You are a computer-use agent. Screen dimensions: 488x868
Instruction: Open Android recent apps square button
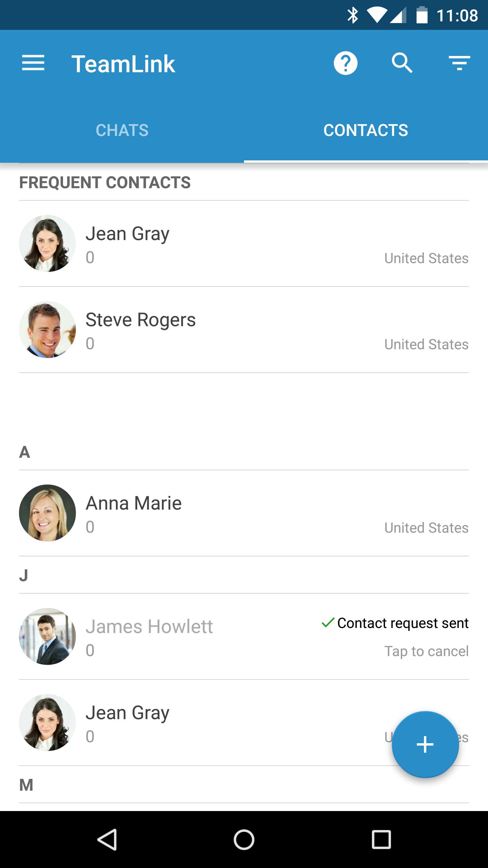click(x=381, y=840)
